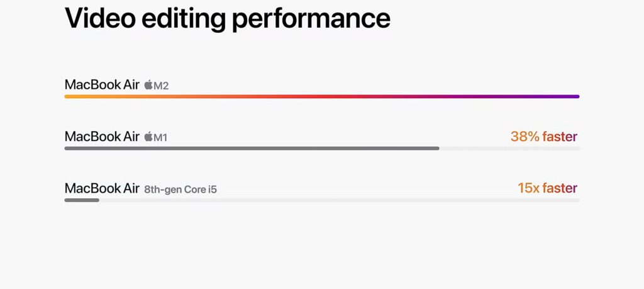
Task: Click the 8th-gen Core i5 label
Action: (180, 190)
